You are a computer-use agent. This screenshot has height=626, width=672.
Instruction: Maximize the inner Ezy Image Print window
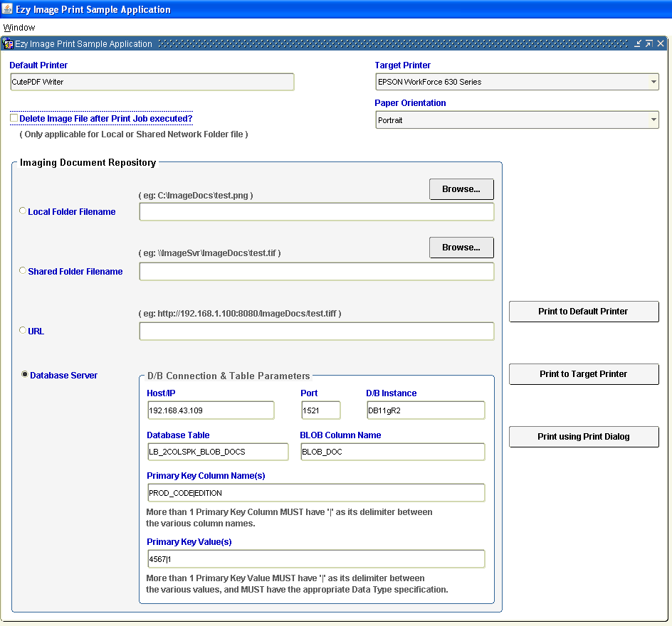tap(649, 43)
